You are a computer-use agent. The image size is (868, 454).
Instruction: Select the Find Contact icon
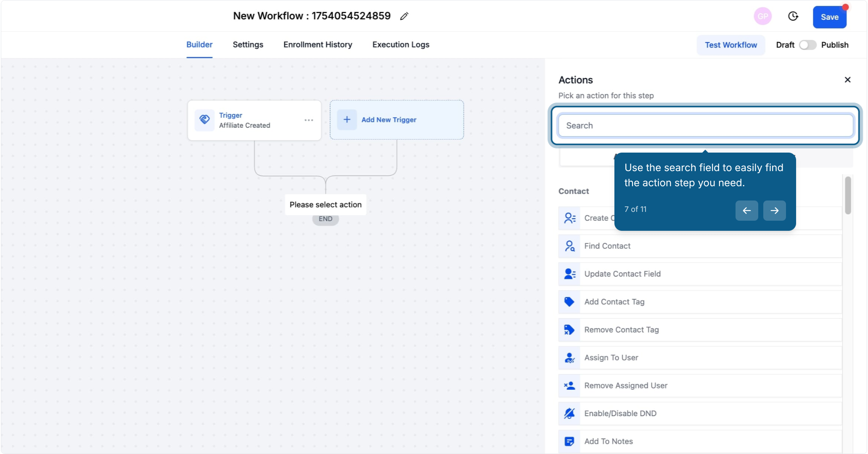coord(569,246)
